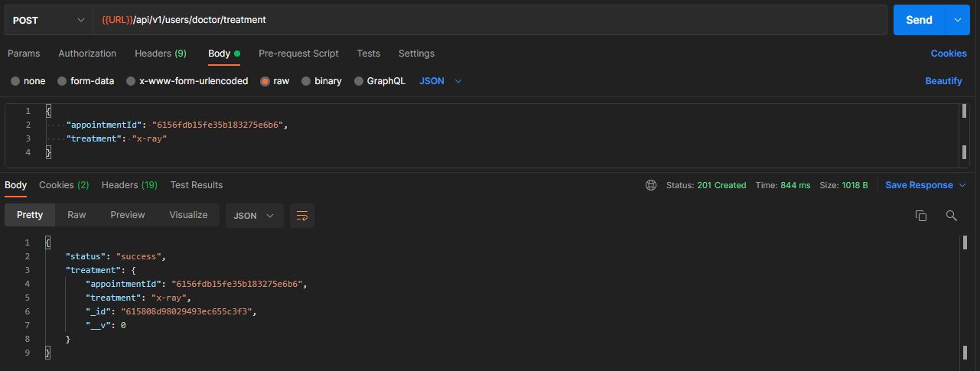Open the Tests tab
Screen dimensions: 980x371
point(368,54)
